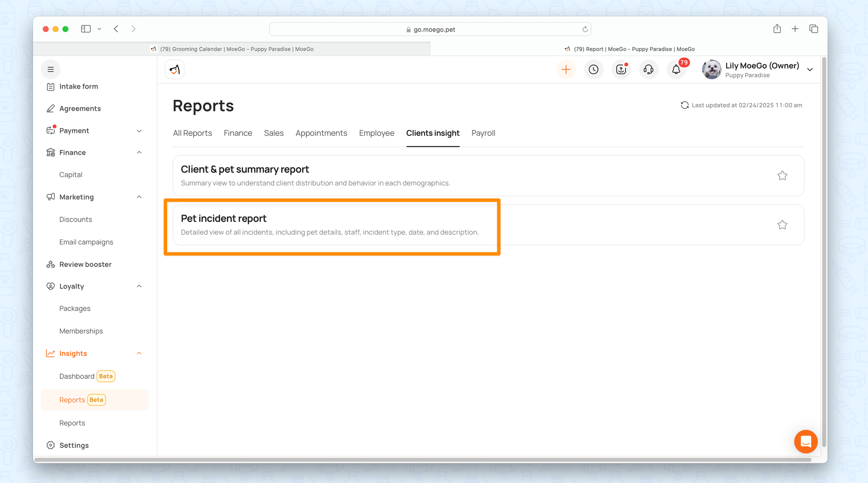Click the headset support icon
This screenshot has height=483, width=868.
pyautogui.click(x=648, y=69)
